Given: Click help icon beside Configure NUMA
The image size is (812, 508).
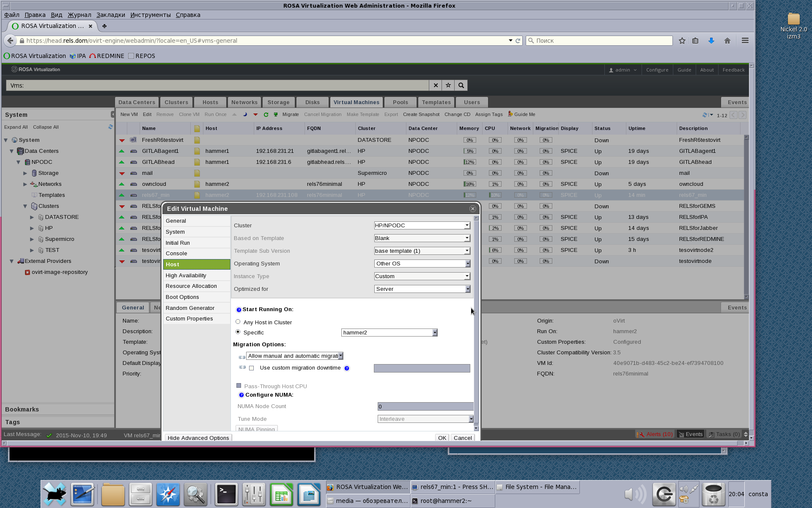Looking at the screenshot, I should (241, 395).
